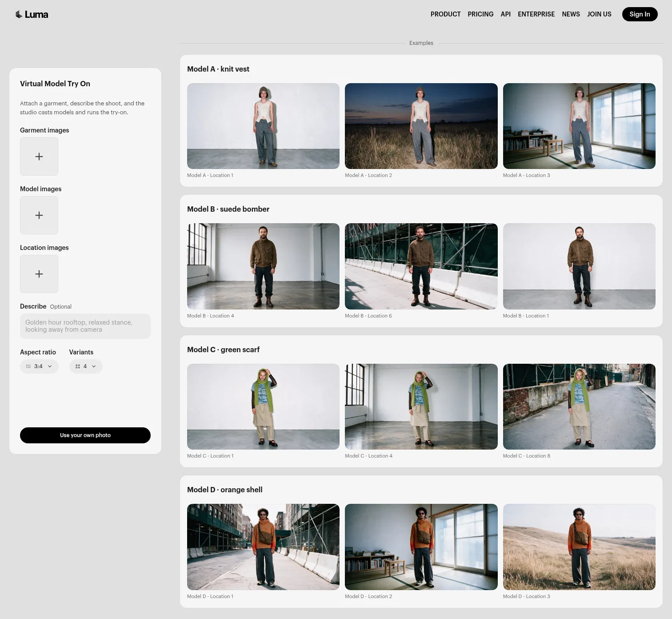Image resolution: width=672 pixels, height=619 pixels.
Task: Click Use your own photo button
Action: 85,435
